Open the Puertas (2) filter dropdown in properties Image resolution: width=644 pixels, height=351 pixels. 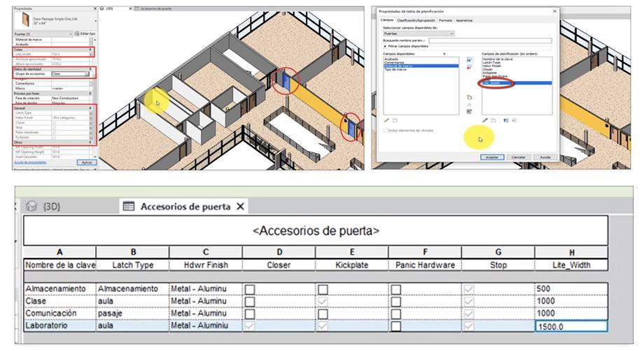pyautogui.click(x=43, y=34)
